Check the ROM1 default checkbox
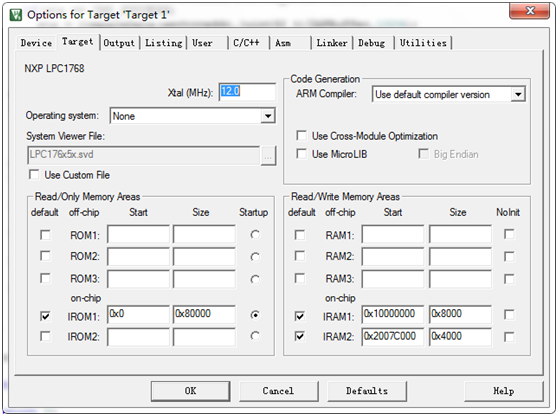 pos(46,235)
